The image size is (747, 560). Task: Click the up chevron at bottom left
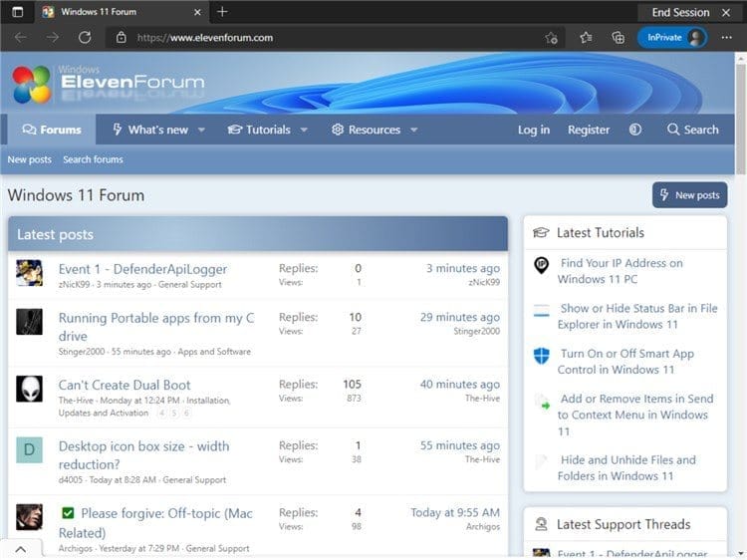21,549
